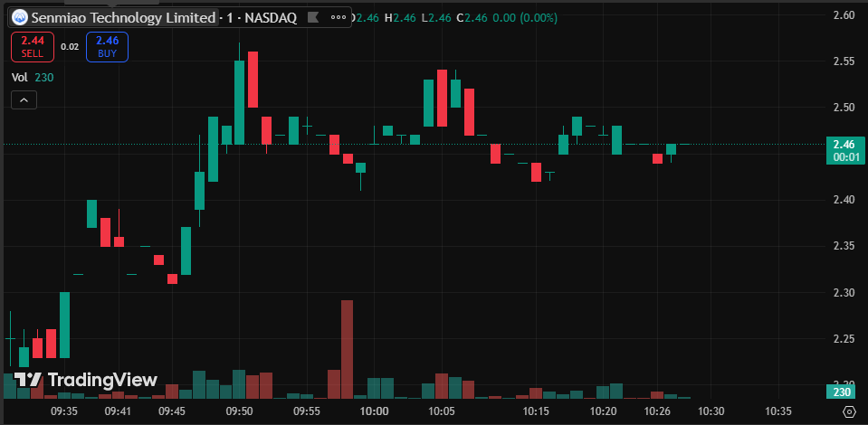Click the blue 2.46 BUY button
This screenshot has width=868, height=425.
click(107, 46)
